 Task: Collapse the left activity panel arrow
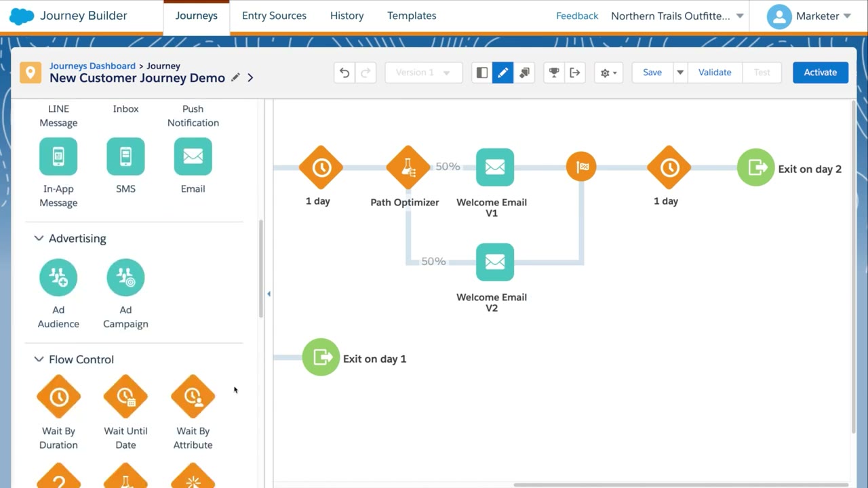pyautogui.click(x=269, y=293)
